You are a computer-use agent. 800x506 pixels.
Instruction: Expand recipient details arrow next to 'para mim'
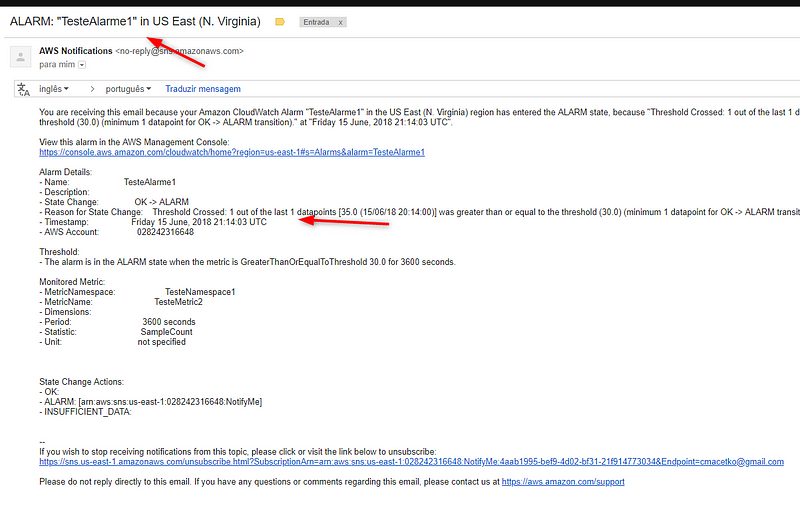82,65
